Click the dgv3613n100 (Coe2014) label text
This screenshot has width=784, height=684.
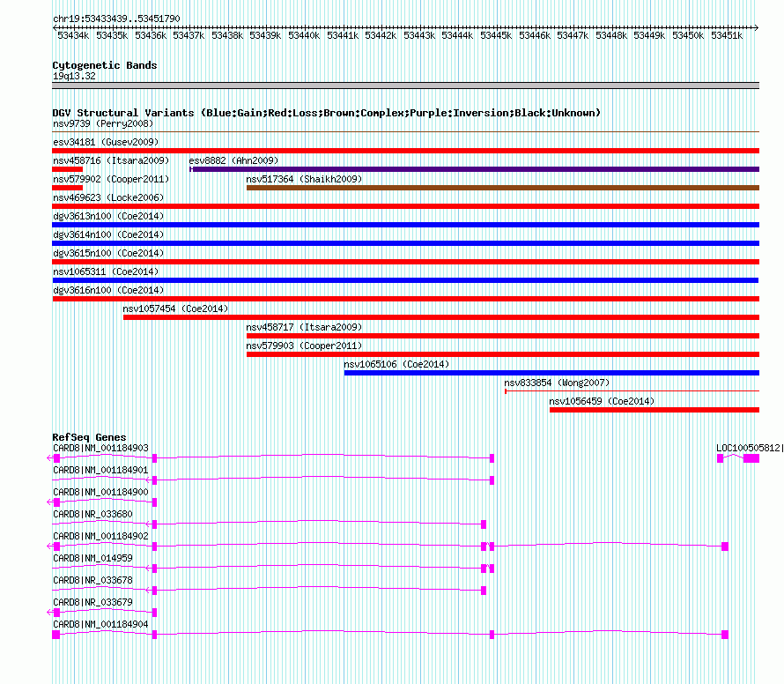(108, 216)
